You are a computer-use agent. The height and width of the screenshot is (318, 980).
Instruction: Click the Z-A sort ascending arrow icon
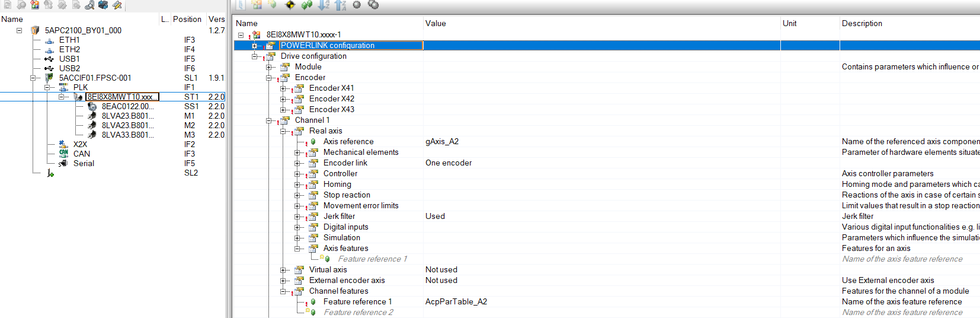340,5
